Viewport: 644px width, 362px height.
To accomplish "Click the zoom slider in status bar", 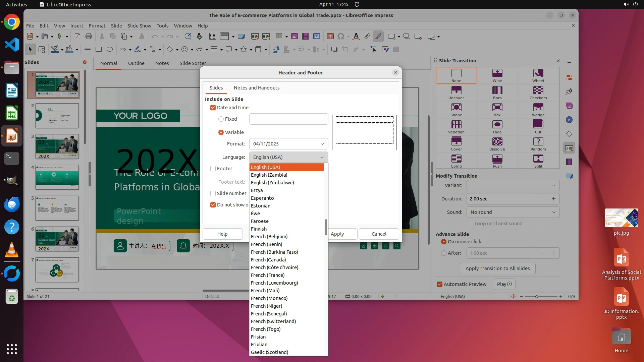I will tap(537, 297).
